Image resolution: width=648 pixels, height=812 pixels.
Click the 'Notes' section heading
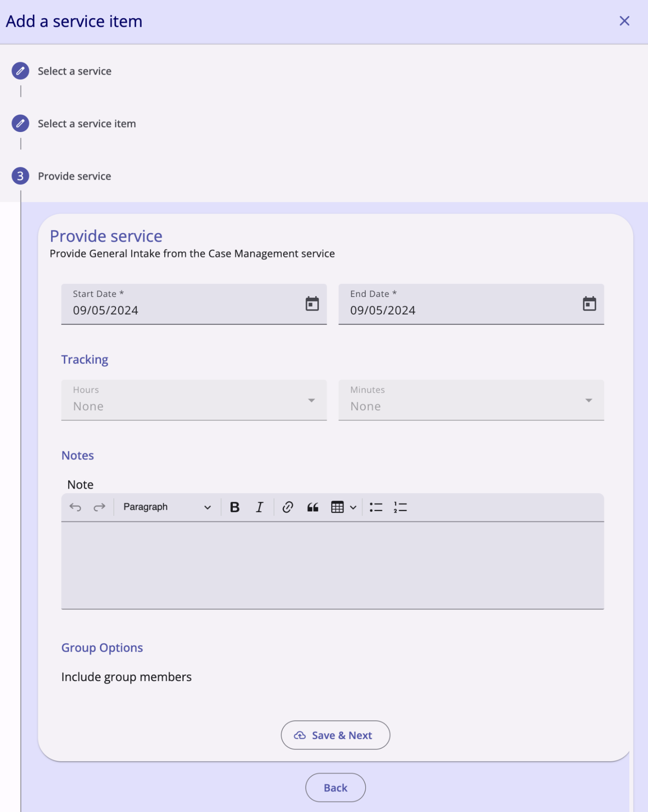click(78, 455)
